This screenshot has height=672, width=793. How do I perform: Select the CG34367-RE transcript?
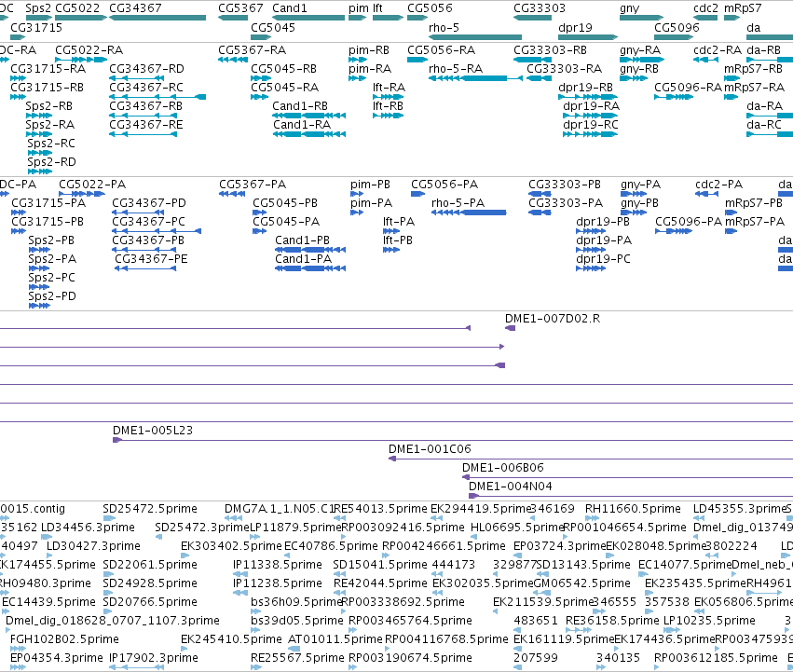click(x=143, y=134)
